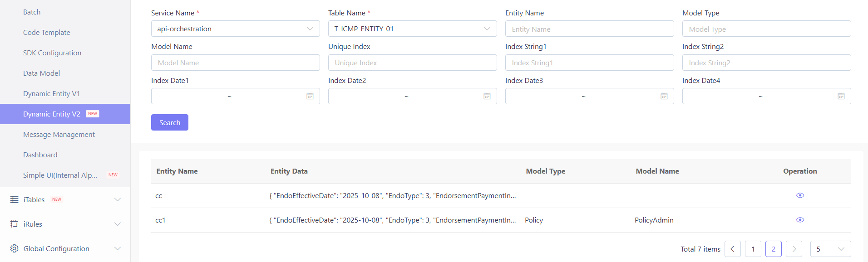Click the Entity Name column header
The height and width of the screenshot is (262, 868).
[x=177, y=171]
